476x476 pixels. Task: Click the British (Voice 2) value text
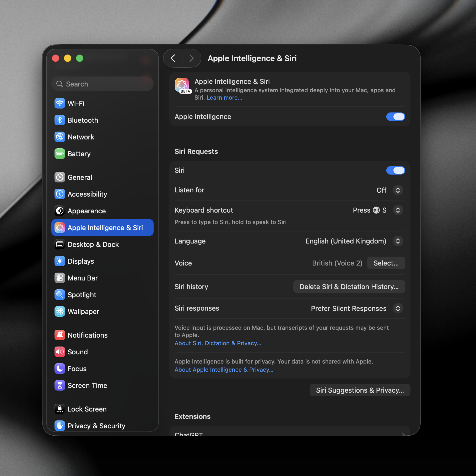click(x=337, y=263)
